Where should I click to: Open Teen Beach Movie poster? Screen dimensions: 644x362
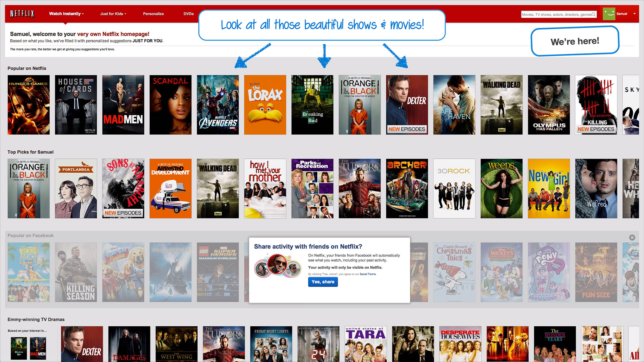[29, 272]
